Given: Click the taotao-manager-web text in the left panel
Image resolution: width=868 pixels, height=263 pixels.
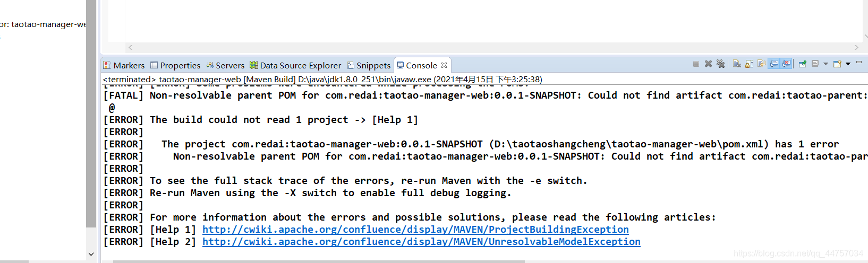Looking at the screenshot, I should tap(48, 24).
